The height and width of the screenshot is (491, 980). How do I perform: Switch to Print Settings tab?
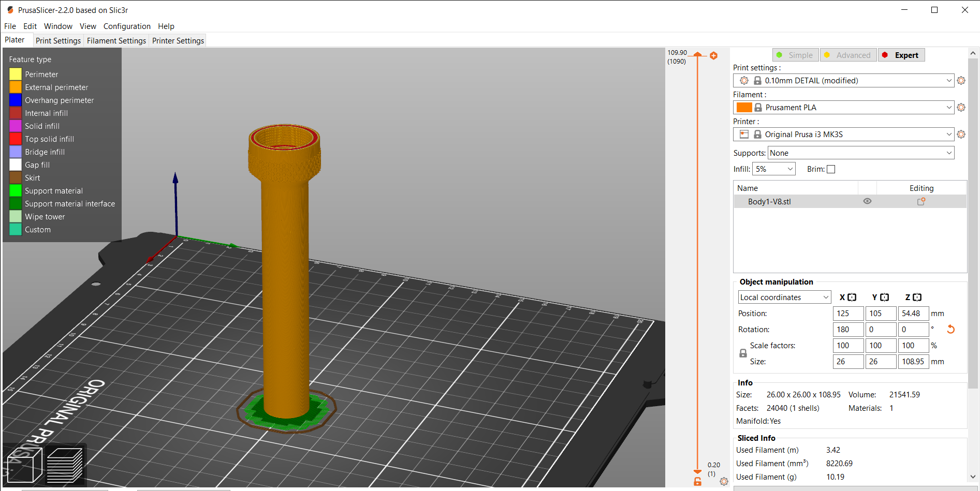[x=58, y=40]
